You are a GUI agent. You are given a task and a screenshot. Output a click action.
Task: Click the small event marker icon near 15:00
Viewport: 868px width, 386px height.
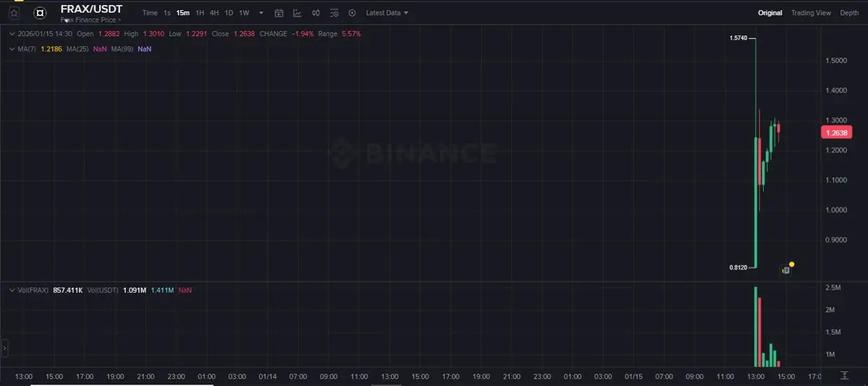coord(786,270)
